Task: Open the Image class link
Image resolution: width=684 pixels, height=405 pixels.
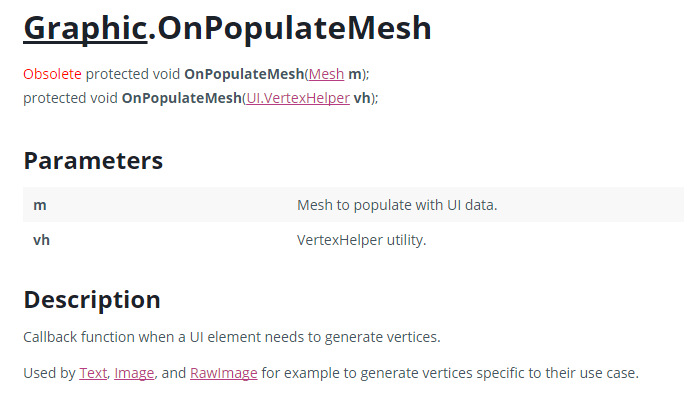Action: click(x=134, y=373)
